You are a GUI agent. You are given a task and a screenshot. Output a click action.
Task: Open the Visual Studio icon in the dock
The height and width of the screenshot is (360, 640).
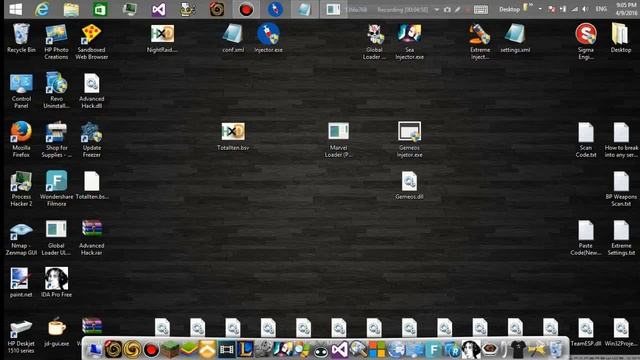click(x=339, y=349)
